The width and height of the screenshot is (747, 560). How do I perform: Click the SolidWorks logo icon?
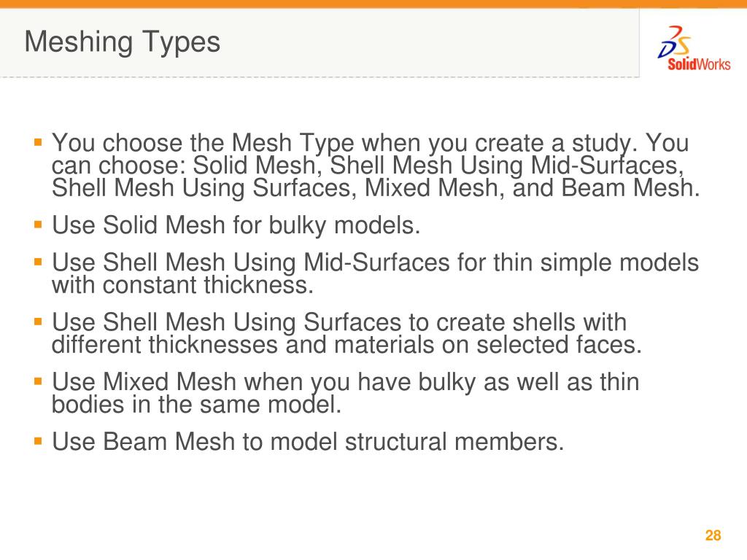coord(693,49)
